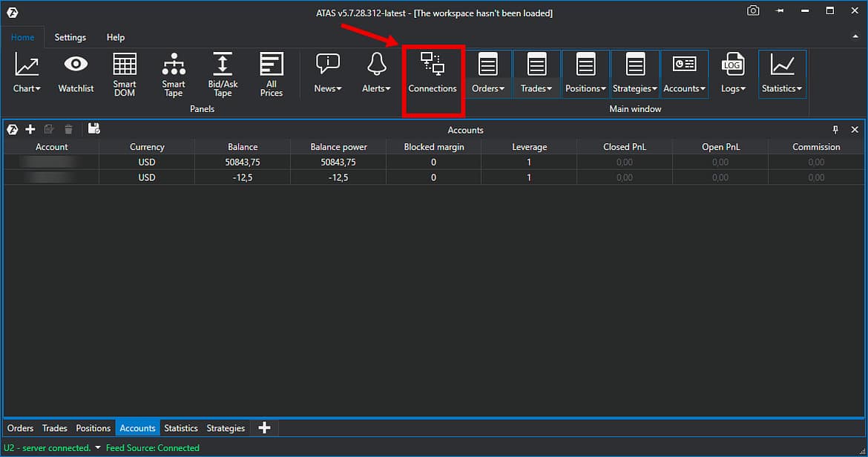Expand the Alerts dropdown
868x457 pixels.
point(377,88)
